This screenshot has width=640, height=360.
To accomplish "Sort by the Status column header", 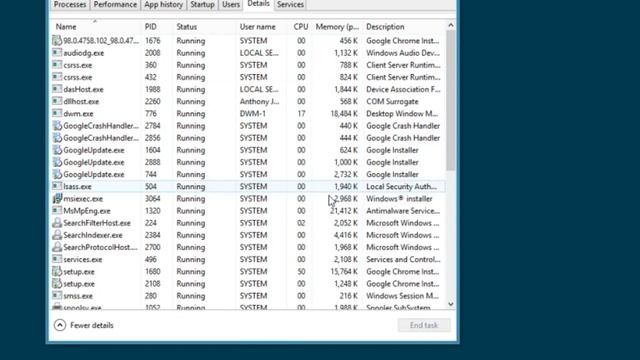I will click(204, 27).
